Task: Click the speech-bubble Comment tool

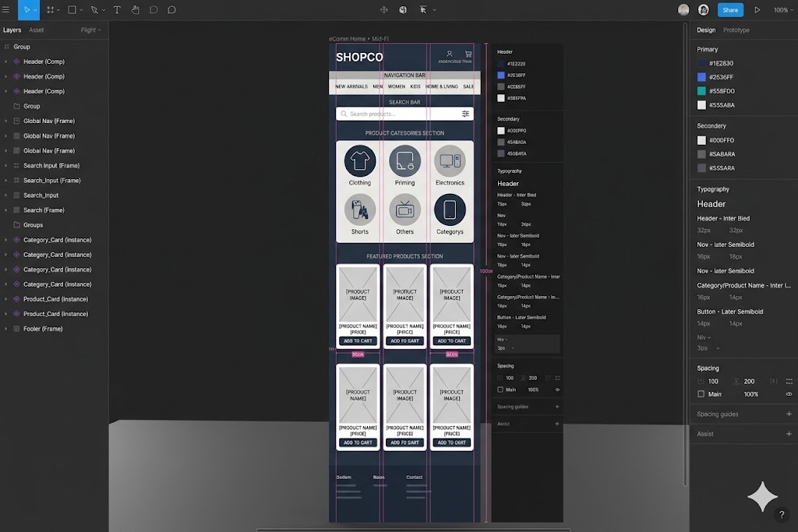Action: coord(154,9)
